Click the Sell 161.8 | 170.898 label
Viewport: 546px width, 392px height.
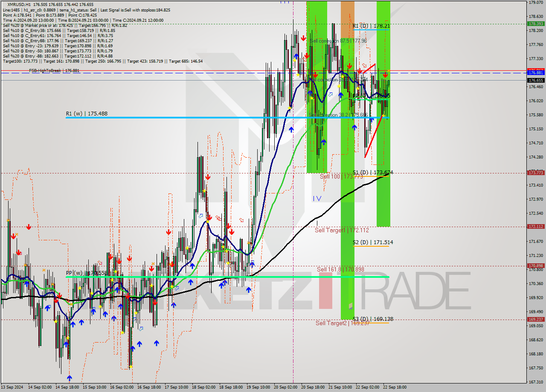point(340,269)
